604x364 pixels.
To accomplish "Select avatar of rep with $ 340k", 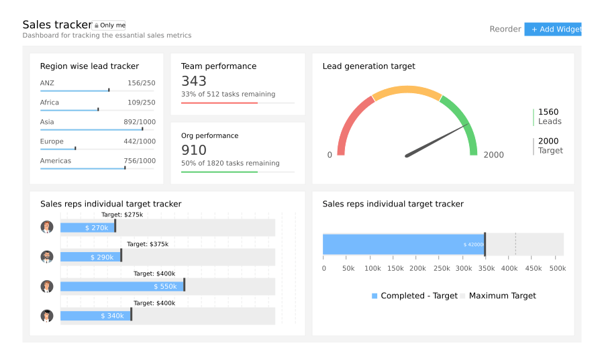I will click(x=47, y=316).
